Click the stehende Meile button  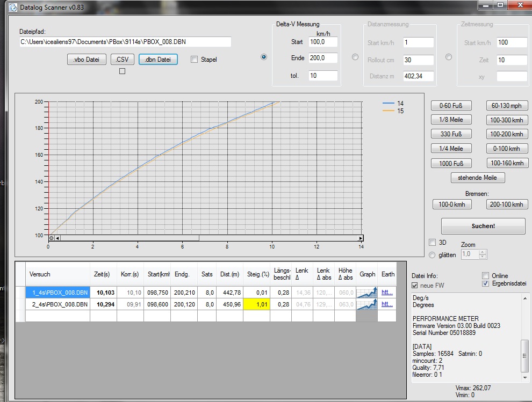point(478,178)
